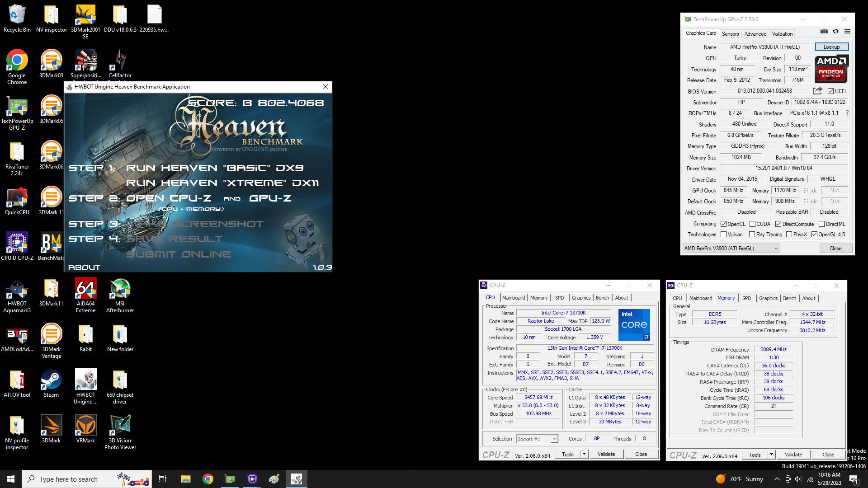Click weather 70°F Sunny widget
The height and width of the screenshot is (488, 868).
point(740,479)
